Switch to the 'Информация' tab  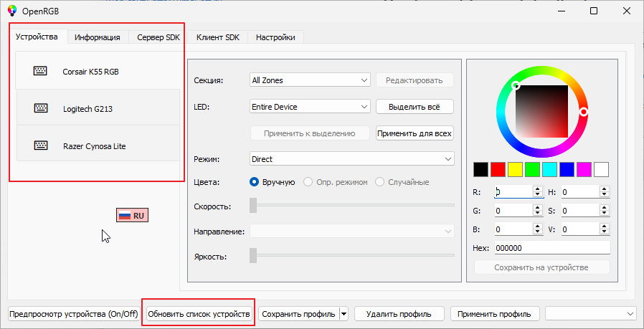[98, 37]
